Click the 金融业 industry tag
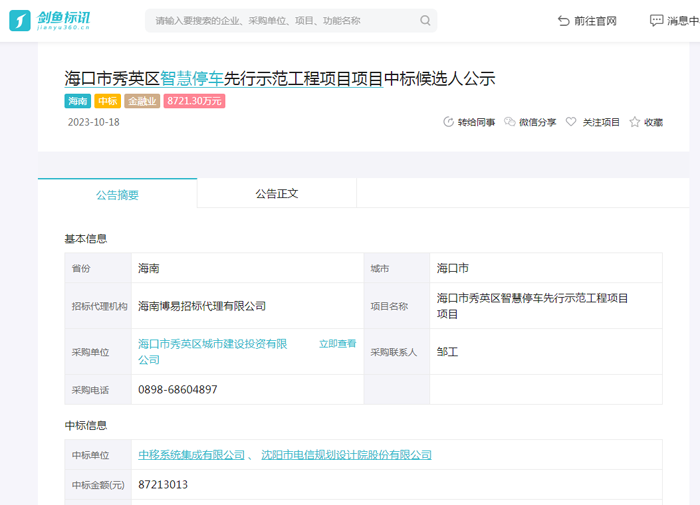This screenshot has width=700, height=505. pyautogui.click(x=142, y=101)
